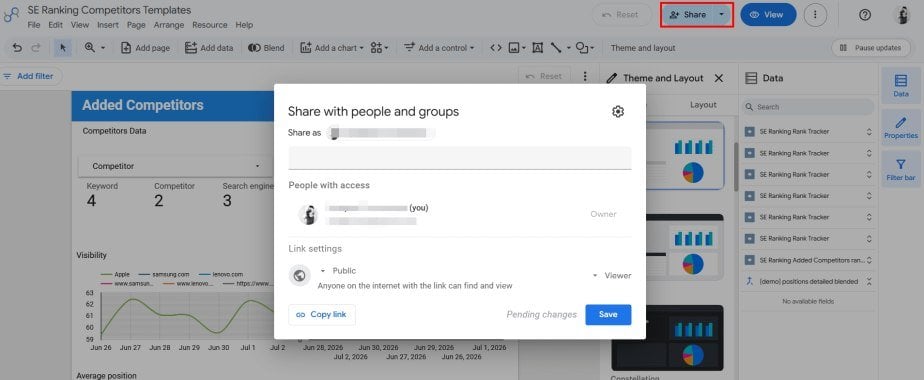
Task: Open the Viewer permission dropdown
Action: point(612,275)
